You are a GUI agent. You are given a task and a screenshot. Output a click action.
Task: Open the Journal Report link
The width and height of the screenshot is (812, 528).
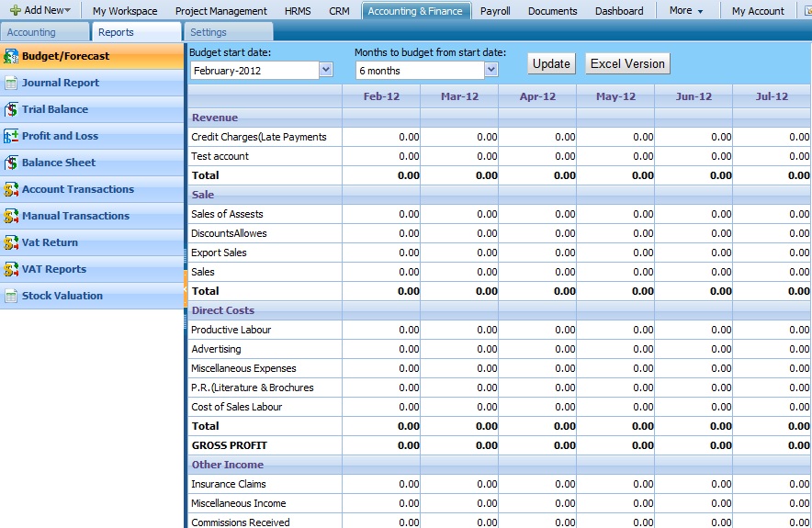[61, 83]
